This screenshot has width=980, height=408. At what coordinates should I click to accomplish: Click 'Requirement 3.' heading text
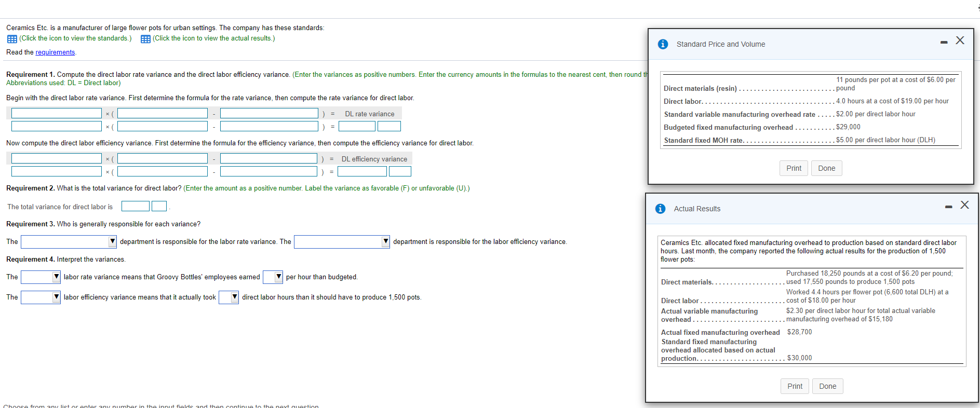click(x=31, y=224)
